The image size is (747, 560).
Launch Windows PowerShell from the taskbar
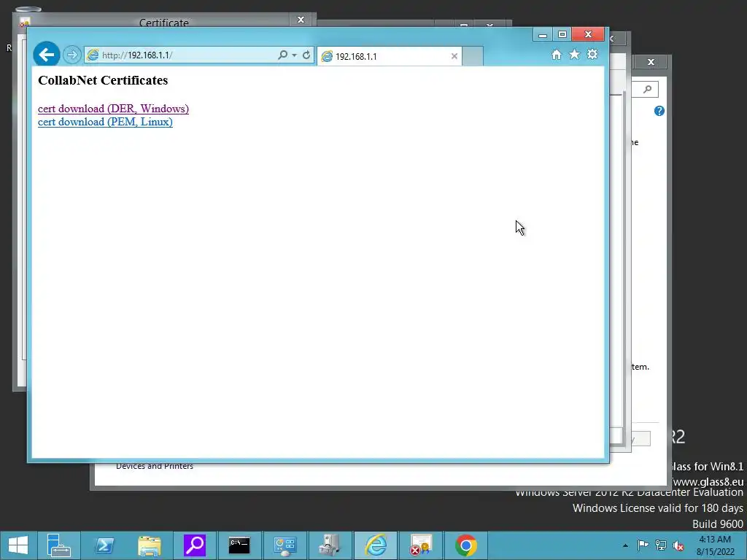click(104, 545)
